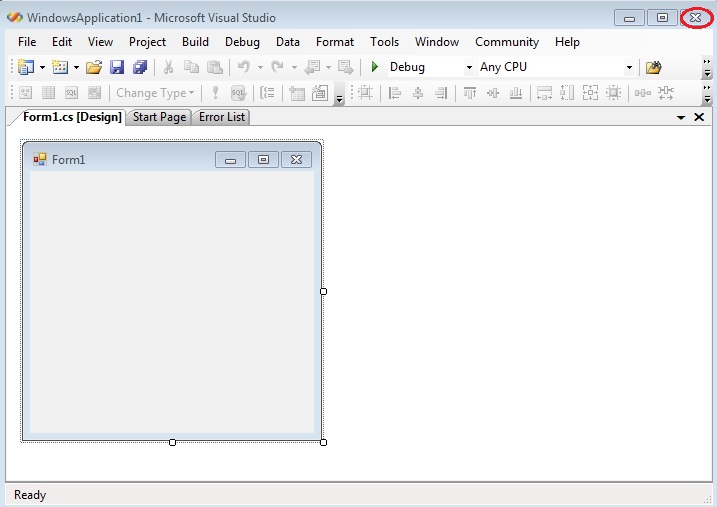This screenshot has width=717, height=507.
Task: Click the Add Group By icon
Action: click(x=268, y=93)
